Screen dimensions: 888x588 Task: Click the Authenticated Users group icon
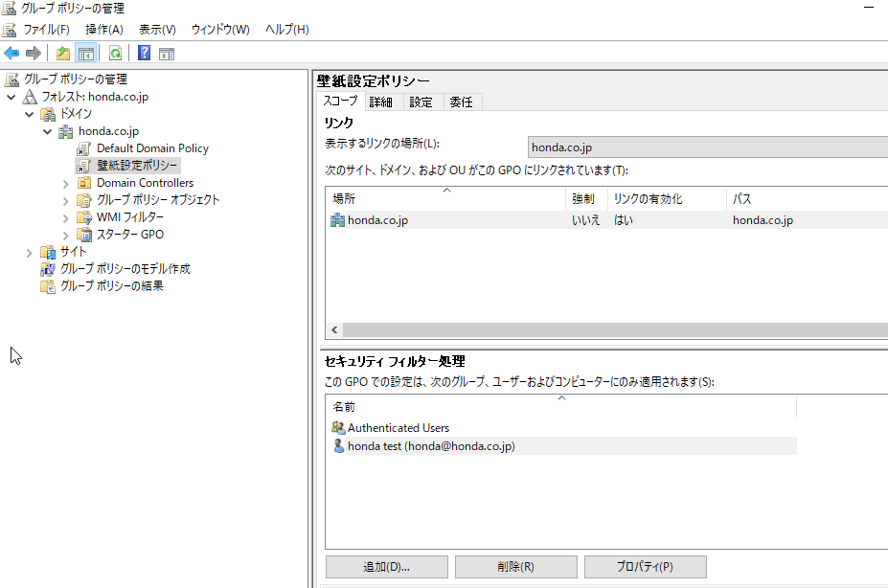click(x=338, y=428)
